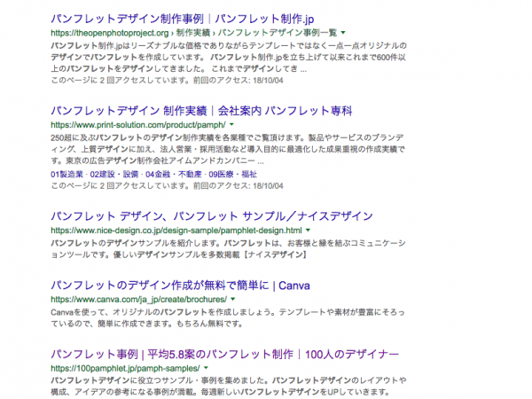Click the Canva result description snippet
The width and height of the screenshot is (532, 399).
(228, 318)
